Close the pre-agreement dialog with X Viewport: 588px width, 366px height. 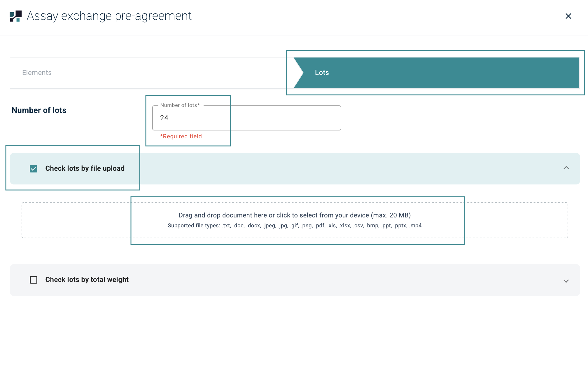[x=568, y=16]
